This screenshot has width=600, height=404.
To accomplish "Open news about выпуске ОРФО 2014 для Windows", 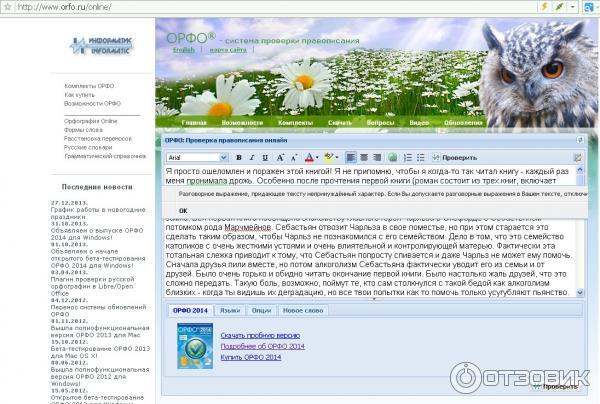I will click(97, 234).
